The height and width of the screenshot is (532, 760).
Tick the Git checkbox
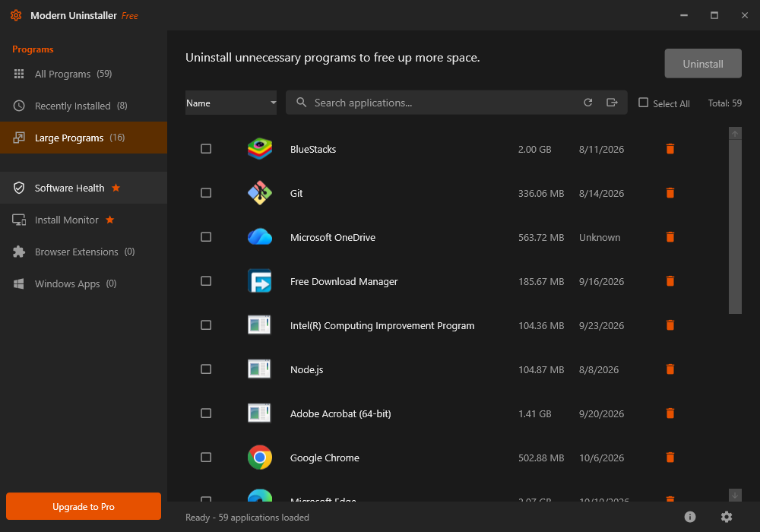tap(206, 193)
